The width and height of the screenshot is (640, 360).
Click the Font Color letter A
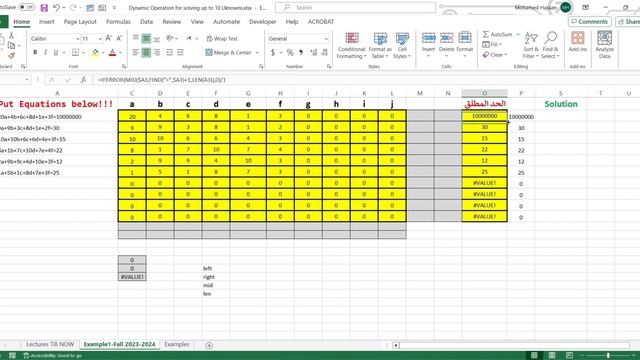pos(113,53)
